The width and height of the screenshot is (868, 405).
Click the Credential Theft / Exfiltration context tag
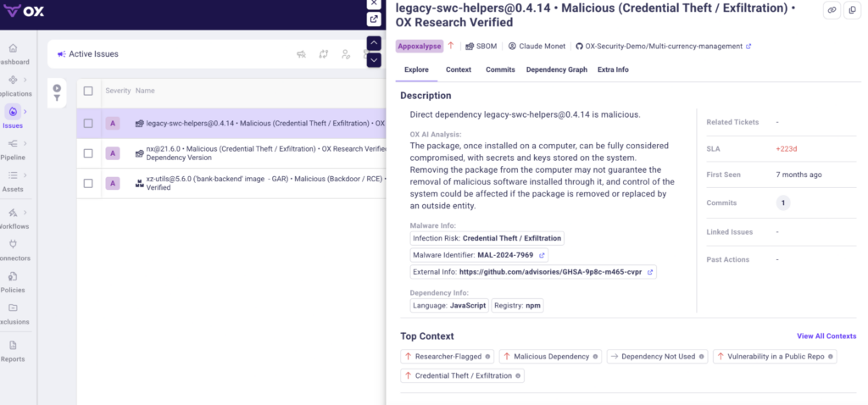(x=462, y=375)
